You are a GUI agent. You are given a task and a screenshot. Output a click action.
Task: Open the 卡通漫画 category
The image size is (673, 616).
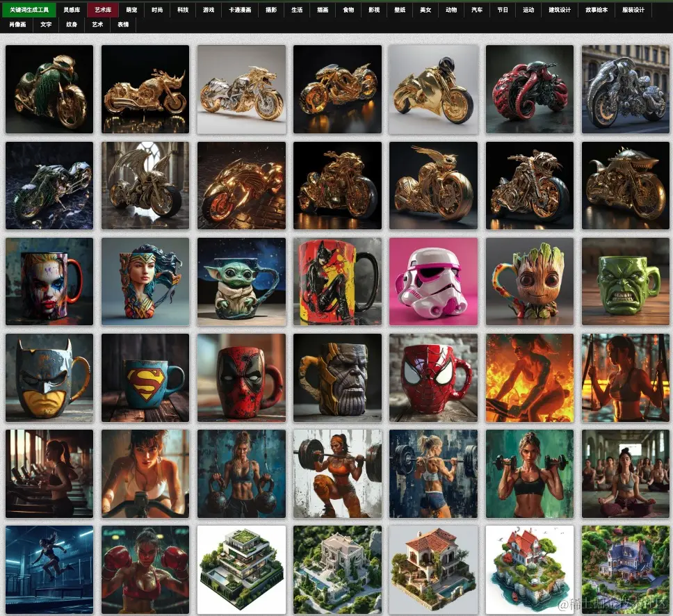click(x=240, y=10)
